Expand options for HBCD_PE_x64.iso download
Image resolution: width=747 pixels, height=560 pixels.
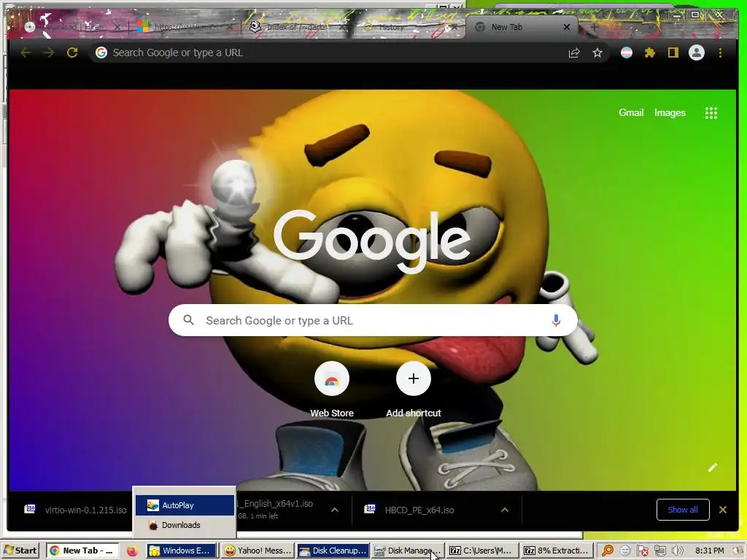(x=505, y=510)
